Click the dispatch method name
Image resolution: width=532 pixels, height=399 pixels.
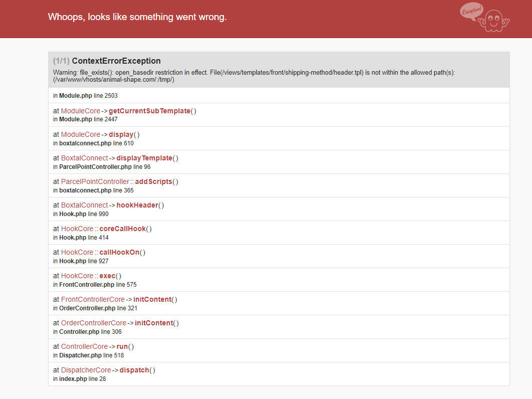click(134, 370)
